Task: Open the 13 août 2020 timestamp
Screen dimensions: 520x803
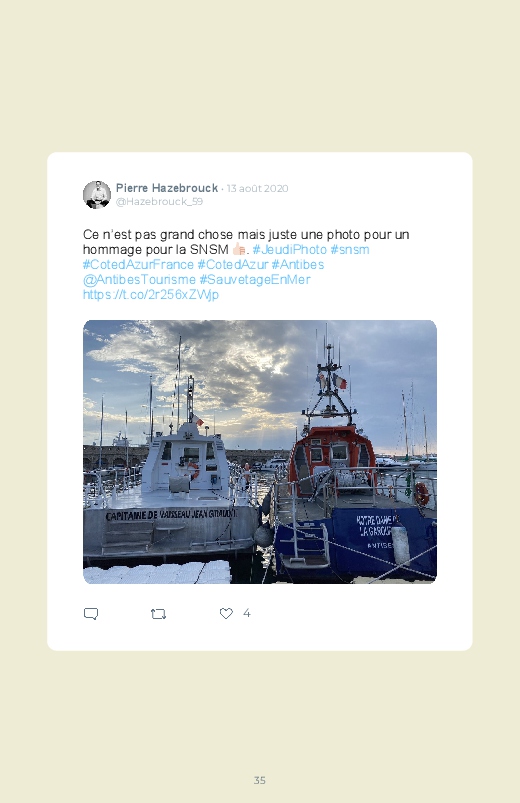Action: 258,188
